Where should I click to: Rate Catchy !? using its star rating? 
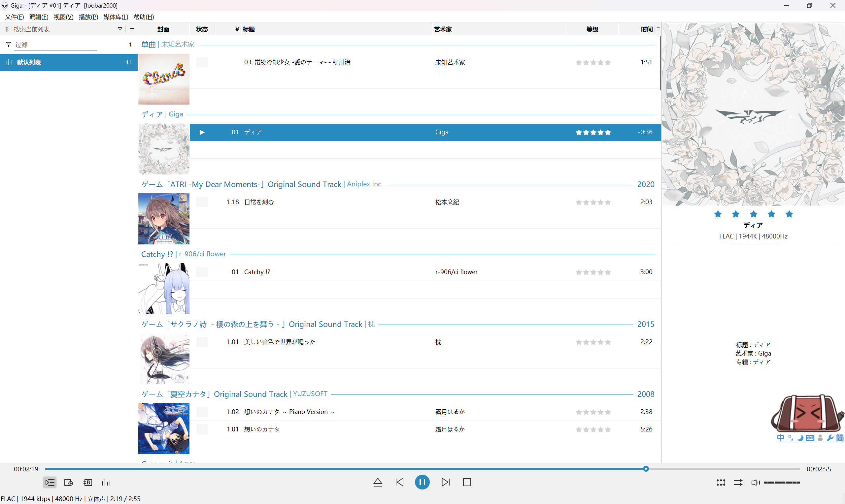(x=593, y=272)
